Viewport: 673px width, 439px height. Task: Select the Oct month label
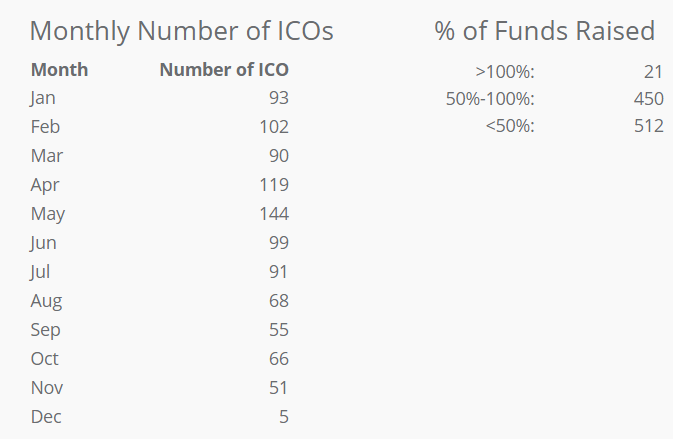pos(44,359)
